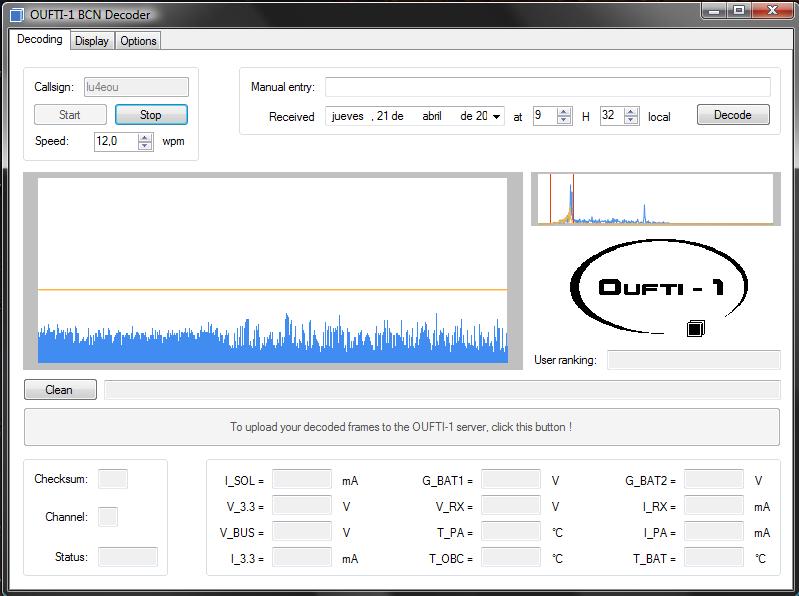Click the orange threshold line in waveform

point(273,289)
